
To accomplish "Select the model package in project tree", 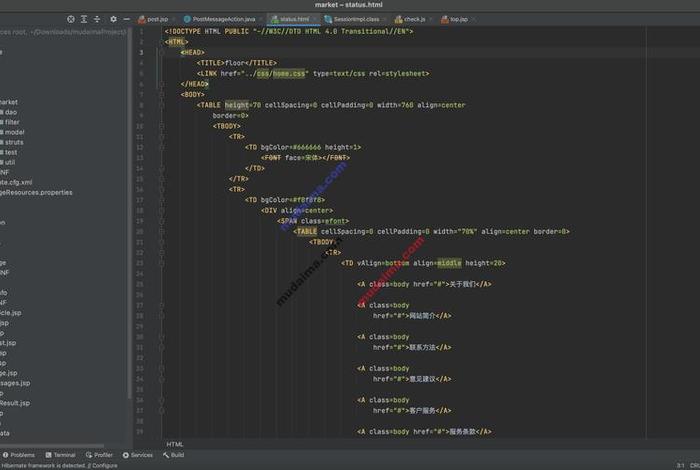I will click(12, 132).
